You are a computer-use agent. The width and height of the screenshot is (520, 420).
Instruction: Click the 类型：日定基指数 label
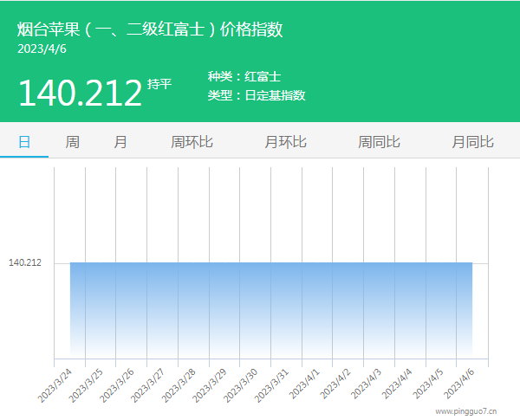pos(257,95)
